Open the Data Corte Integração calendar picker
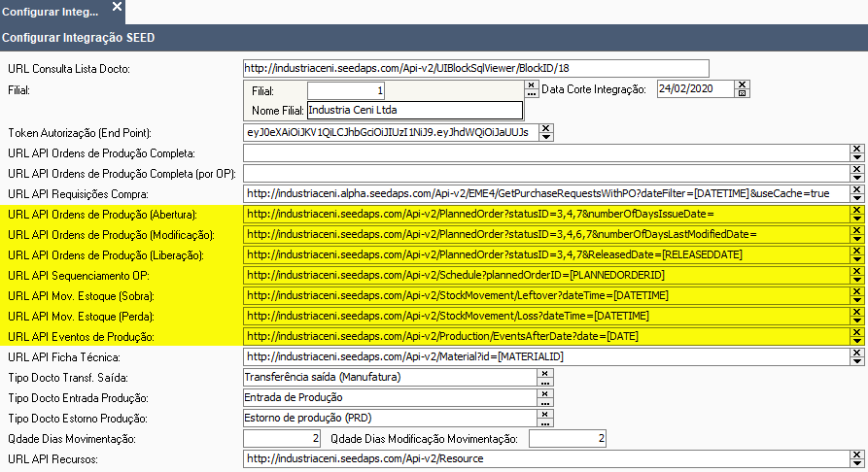Viewport: 868px width, 472px height. tap(743, 93)
